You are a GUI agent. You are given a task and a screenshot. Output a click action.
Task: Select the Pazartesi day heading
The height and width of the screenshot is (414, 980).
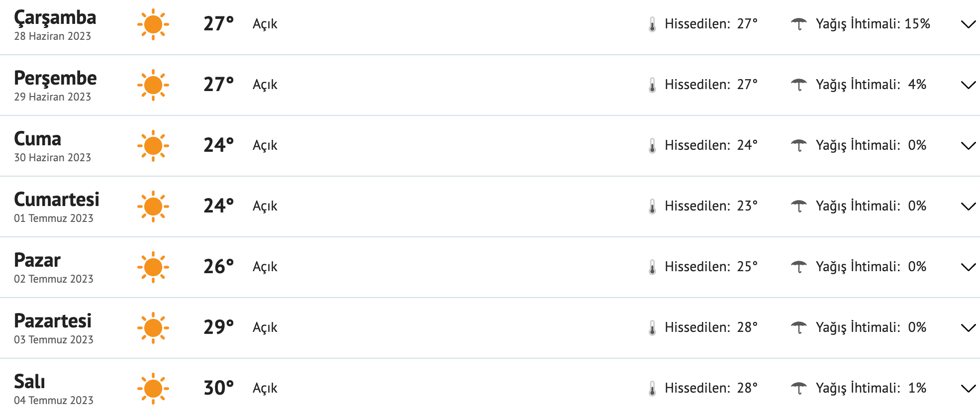coord(53,321)
